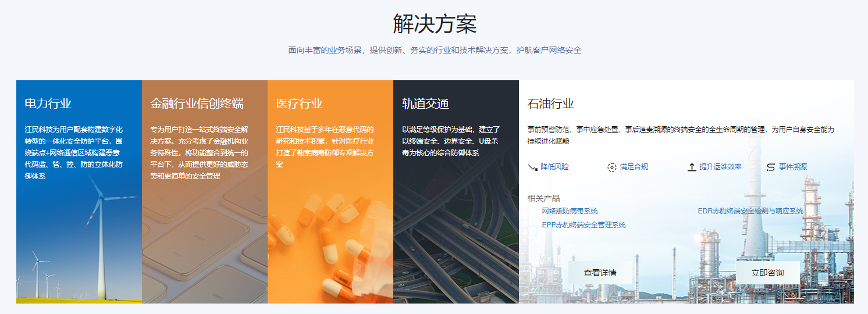Open the 网络版防病毒系统 product link
868x314 pixels.
[x=570, y=211]
